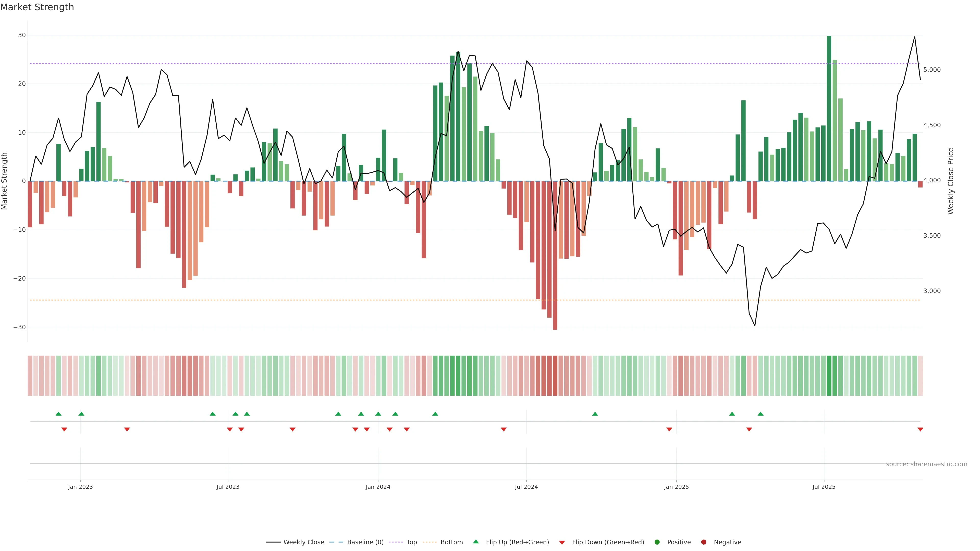Click the Jan 2024 x-axis label
Screen dimensions: 980x551
pyautogui.click(x=378, y=487)
